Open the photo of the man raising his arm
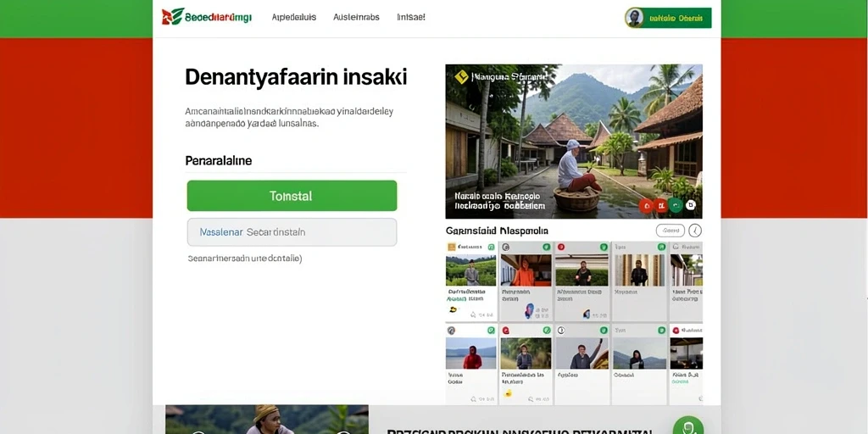Viewport: 868px width, 434px height. tap(581, 353)
